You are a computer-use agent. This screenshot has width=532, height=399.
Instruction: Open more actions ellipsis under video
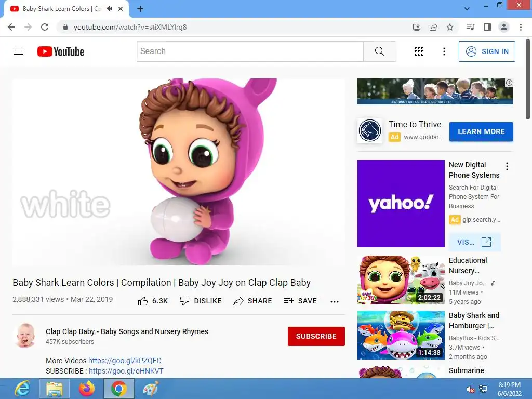(x=335, y=302)
